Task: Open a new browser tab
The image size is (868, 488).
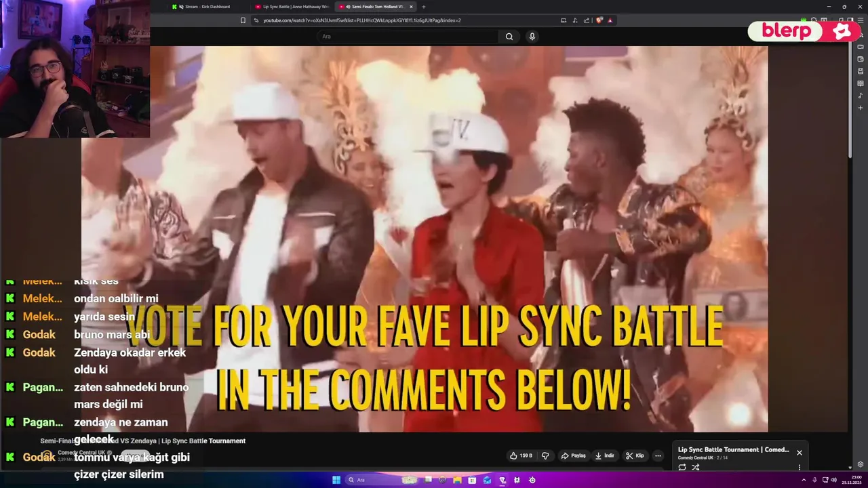Action: (424, 7)
